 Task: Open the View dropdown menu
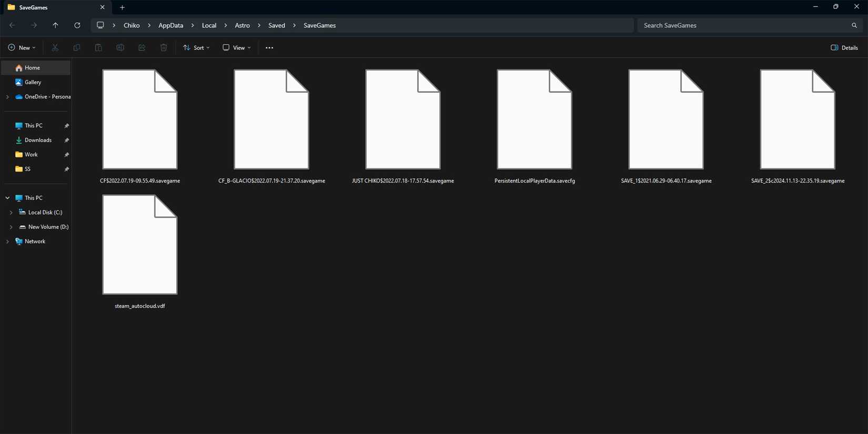(237, 47)
